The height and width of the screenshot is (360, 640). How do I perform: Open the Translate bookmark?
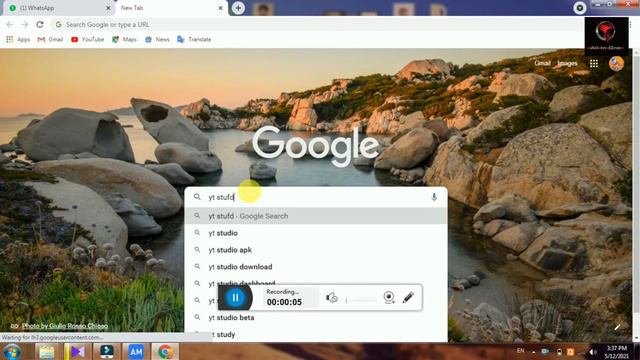(x=194, y=40)
